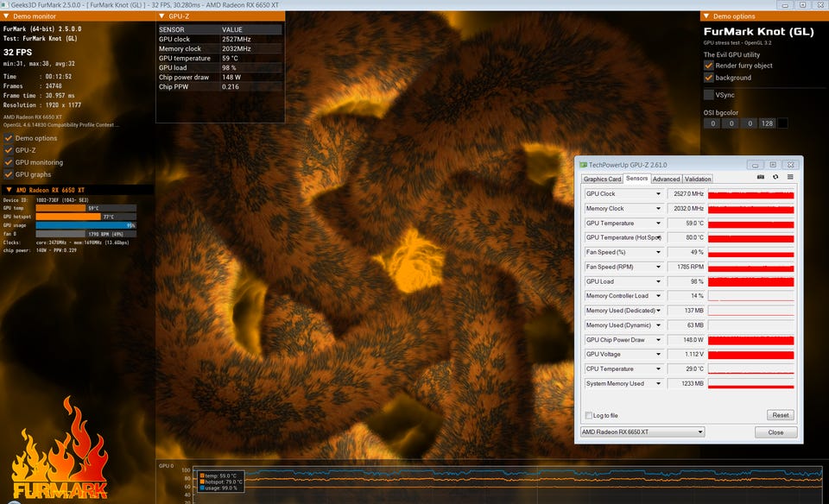The height and width of the screenshot is (504, 829).
Task: Open the CPU Temperature sensor dropdown
Action: 658,369
